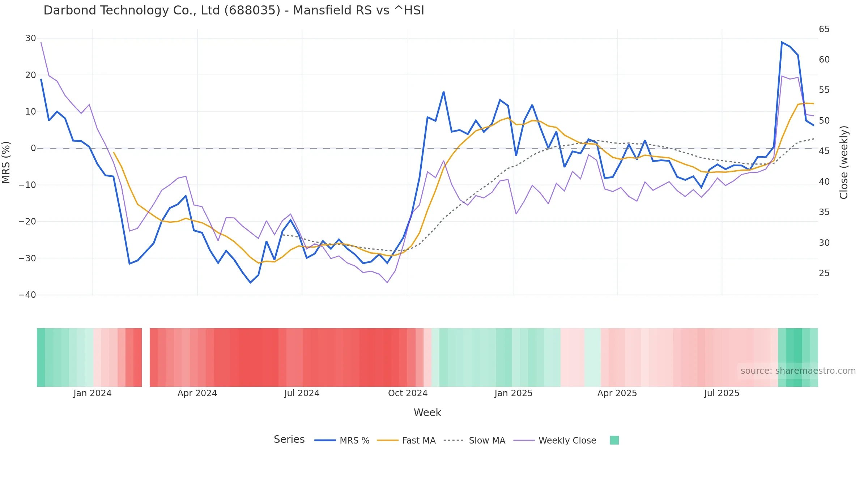Viewport: 868px width, 488px height.
Task: Click the Jan 2025 axis label
Action: pos(513,393)
